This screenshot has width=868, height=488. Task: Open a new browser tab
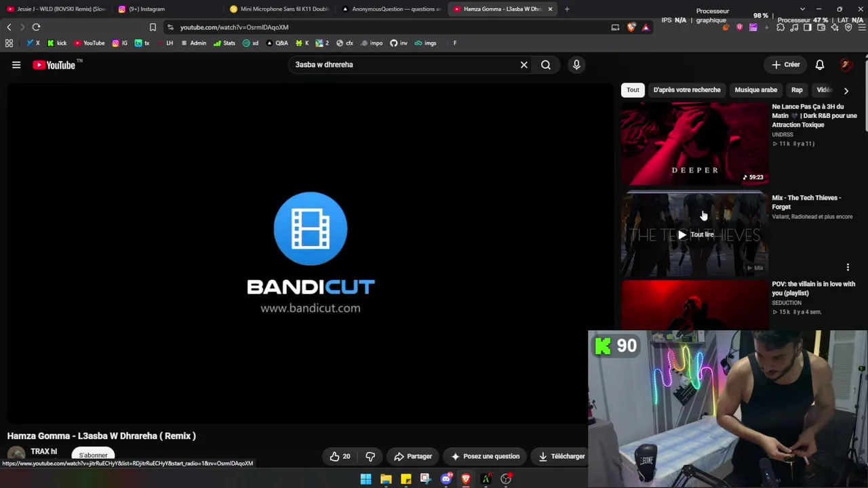pyautogui.click(x=567, y=9)
